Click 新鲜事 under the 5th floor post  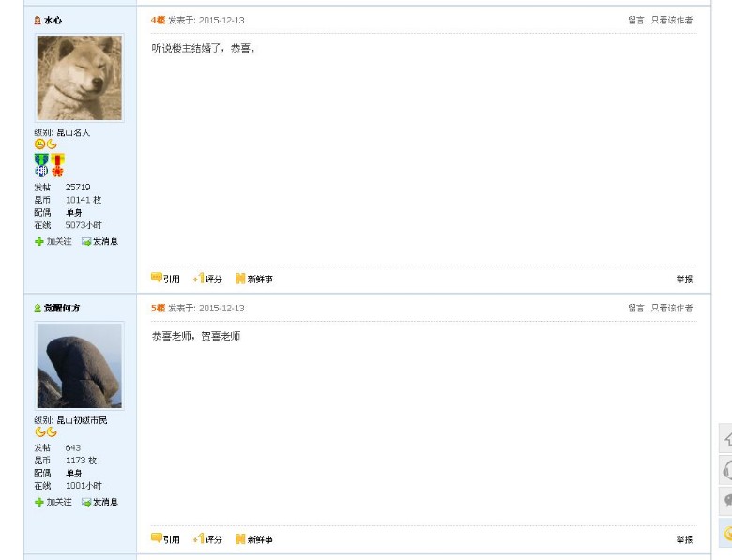tap(254, 539)
